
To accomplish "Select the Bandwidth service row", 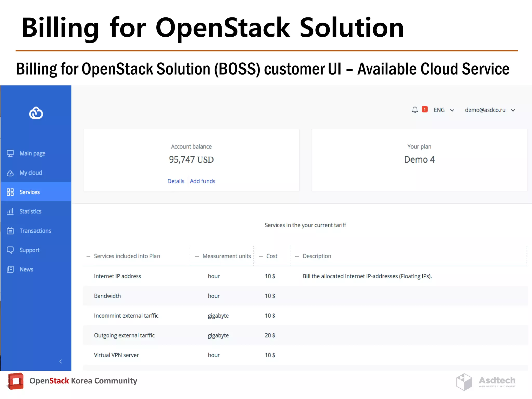I will 305,296.
